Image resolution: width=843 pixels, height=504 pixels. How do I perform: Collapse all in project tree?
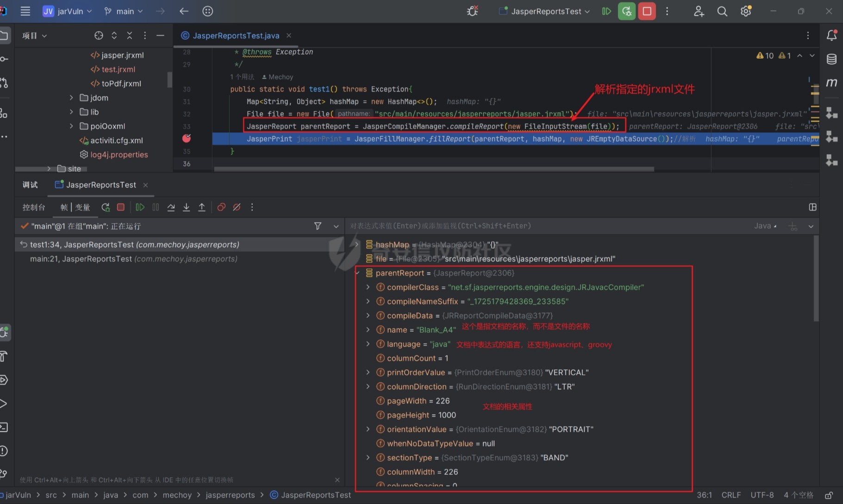130,36
